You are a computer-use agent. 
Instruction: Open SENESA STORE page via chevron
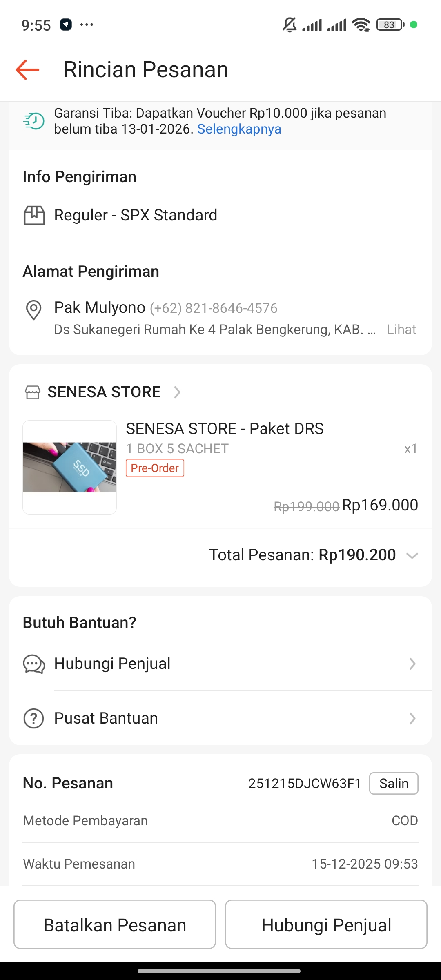177,392
